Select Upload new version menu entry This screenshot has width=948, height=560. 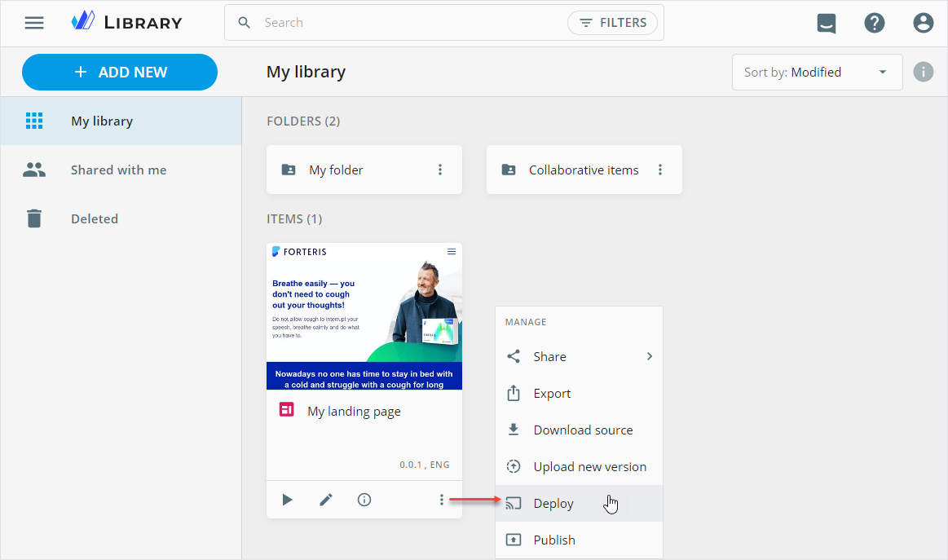pos(589,466)
